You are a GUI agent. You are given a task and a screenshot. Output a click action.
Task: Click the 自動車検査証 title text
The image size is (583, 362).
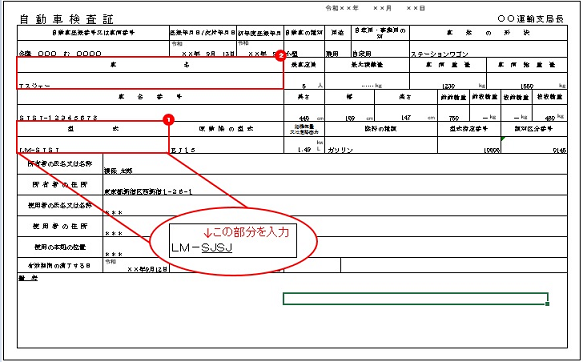click(66, 19)
